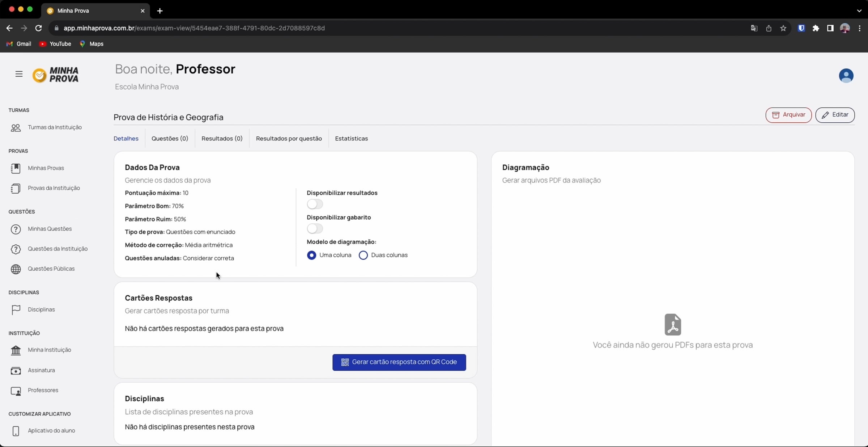Click the Assinatura sidebar icon
The width and height of the screenshot is (868, 447).
tap(16, 371)
